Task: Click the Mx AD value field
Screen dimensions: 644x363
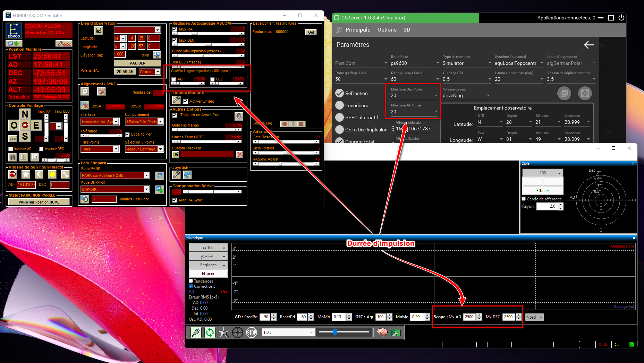Action: pyautogui.click(x=469, y=317)
